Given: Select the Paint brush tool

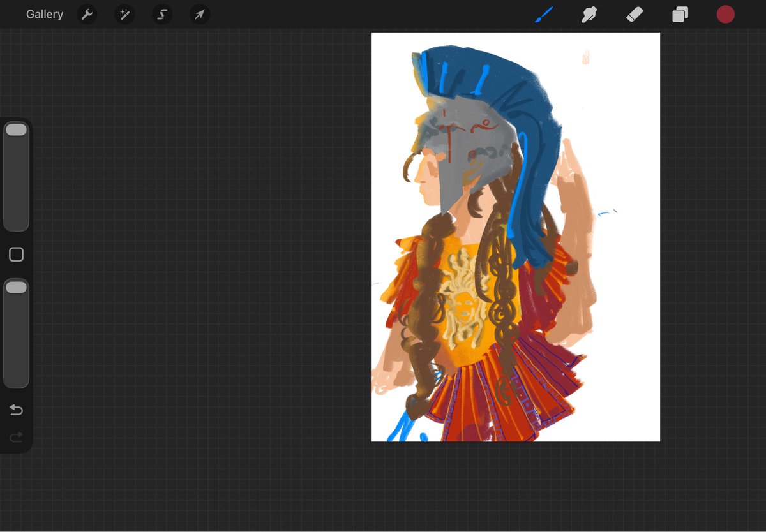Looking at the screenshot, I should [544, 14].
